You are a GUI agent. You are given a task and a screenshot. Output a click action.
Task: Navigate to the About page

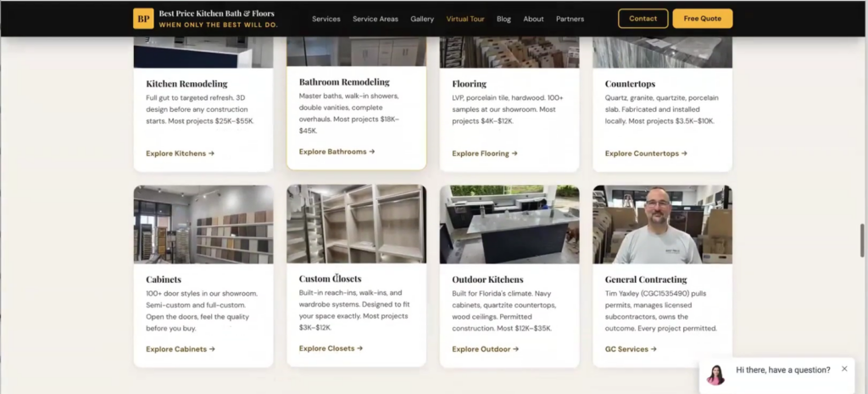pos(533,19)
